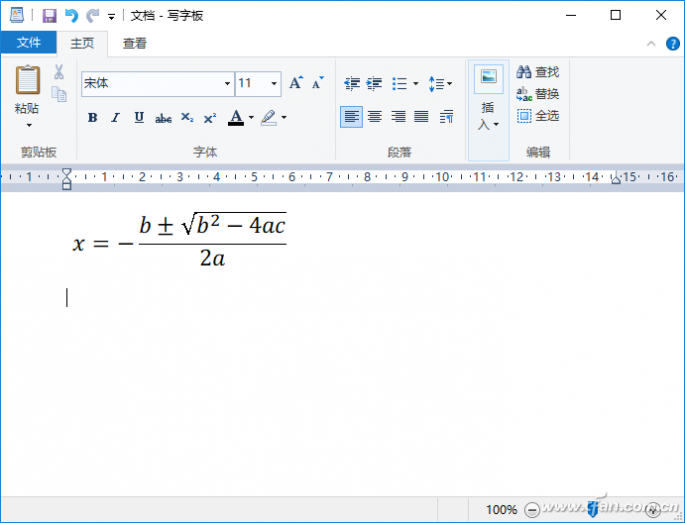The width and height of the screenshot is (685, 523).
Task: Click the WordPad application icon in title bar
Action: pyautogui.click(x=17, y=15)
